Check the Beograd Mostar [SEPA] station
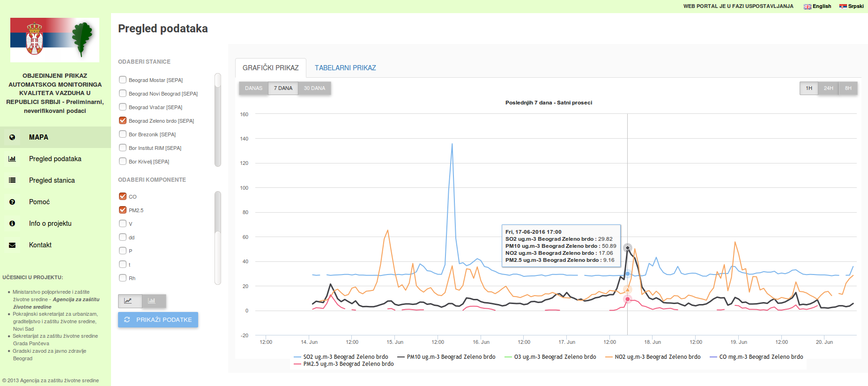 [x=123, y=80]
